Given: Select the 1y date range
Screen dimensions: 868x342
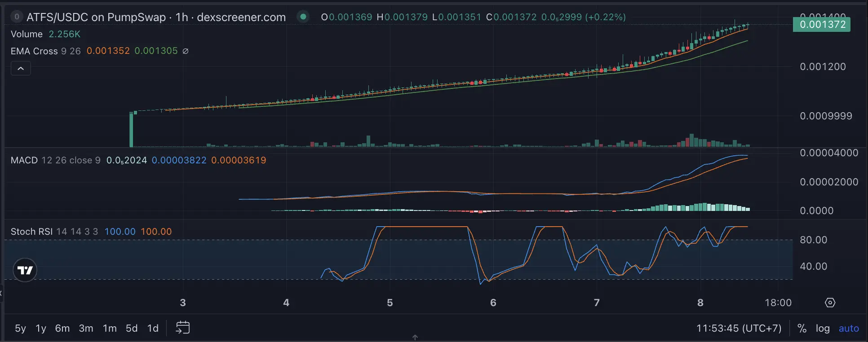Looking at the screenshot, I should click(x=41, y=328).
